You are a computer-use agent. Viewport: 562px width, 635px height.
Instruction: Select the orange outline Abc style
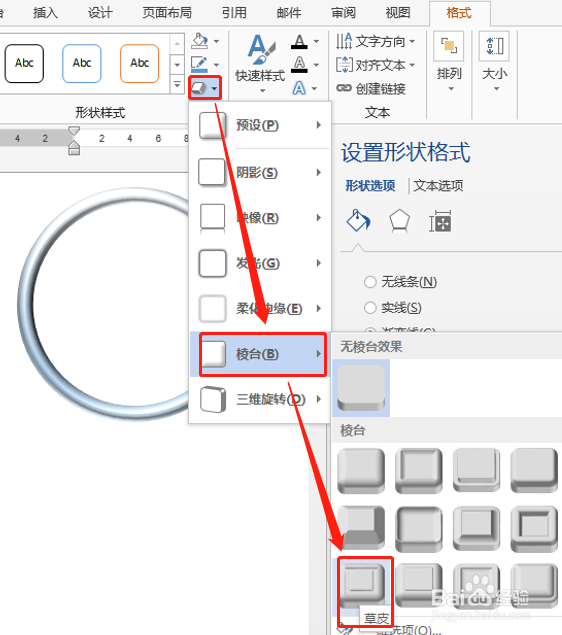click(x=139, y=64)
